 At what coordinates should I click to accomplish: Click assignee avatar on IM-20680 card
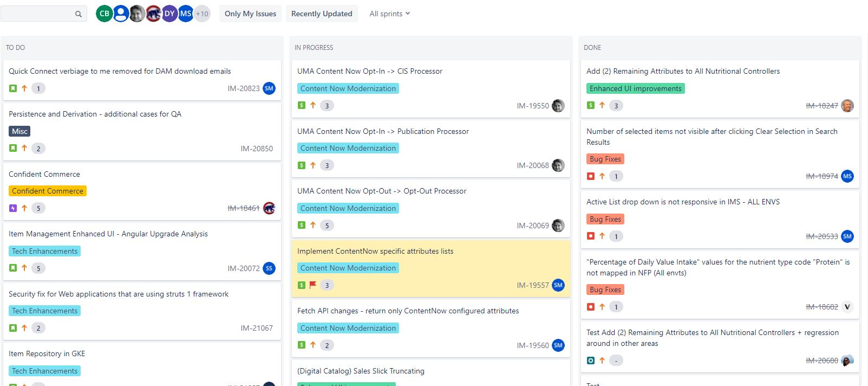click(847, 361)
